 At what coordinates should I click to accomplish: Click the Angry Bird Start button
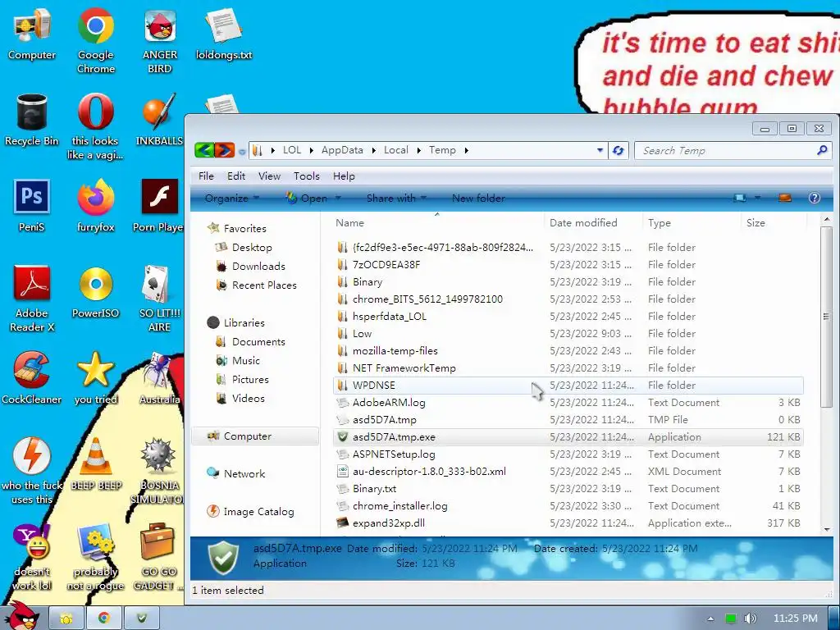(21, 615)
